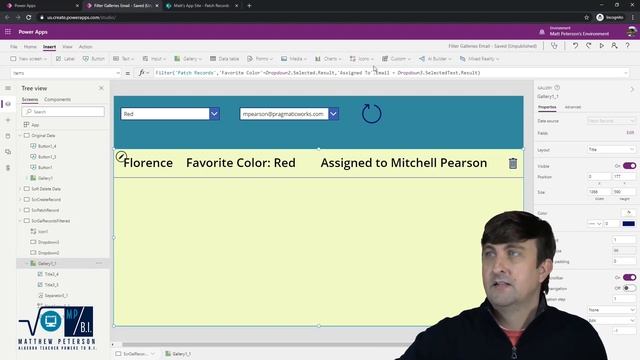The height and width of the screenshot is (360, 640).
Task: Click the notification bell environment icon
Action: (542, 32)
